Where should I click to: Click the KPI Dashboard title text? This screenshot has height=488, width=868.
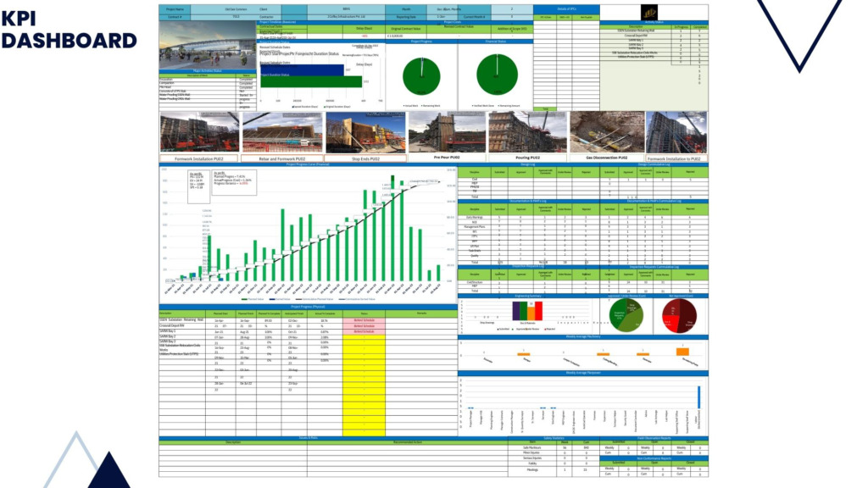coord(70,29)
